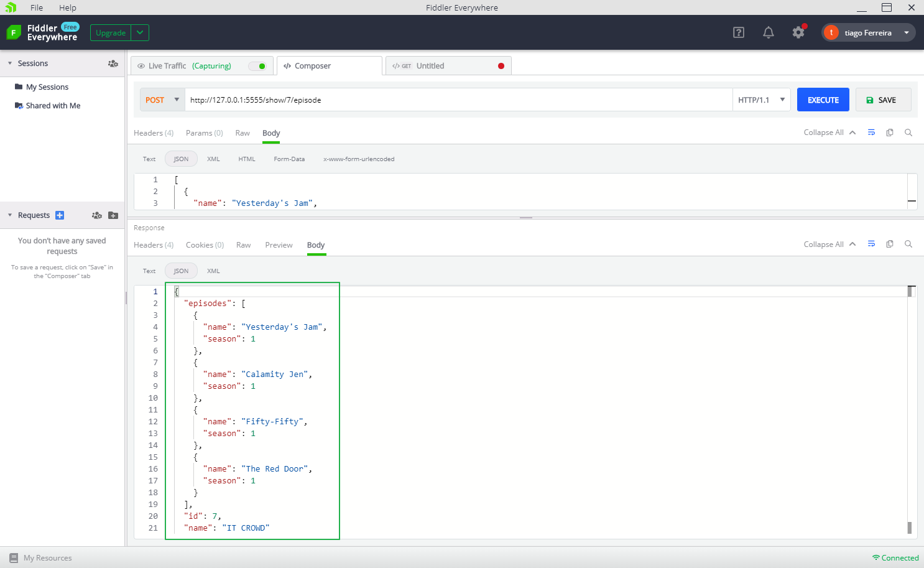Open the notifications bell
This screenshot has width=924, height=568.
pyautogui.click(x=769, y=32)
